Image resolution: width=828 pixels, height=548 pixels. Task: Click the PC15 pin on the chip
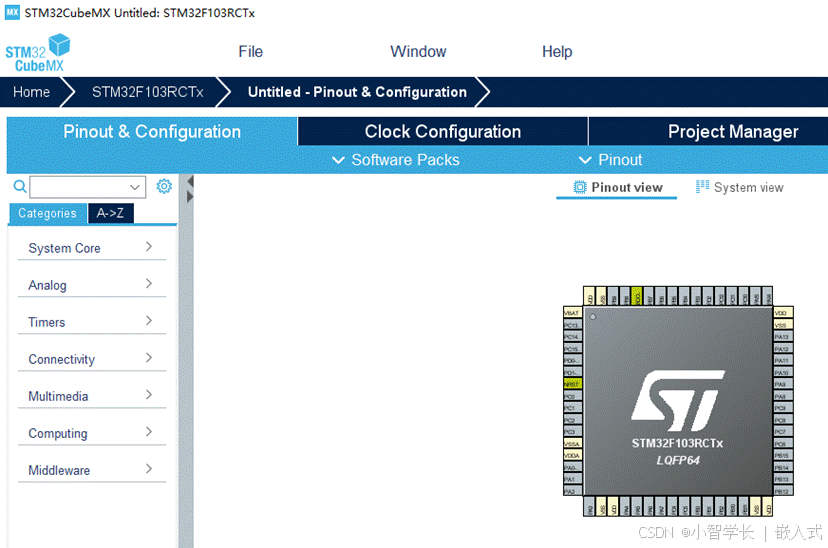pos(572,348)
